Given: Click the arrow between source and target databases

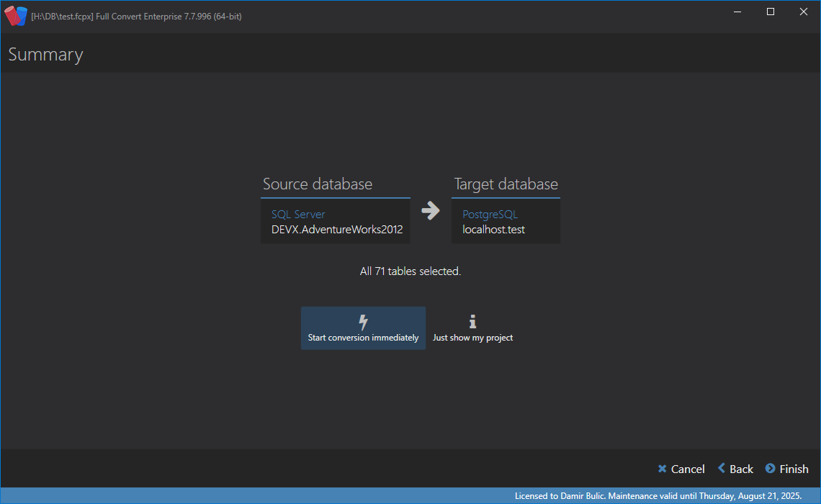Looking at the screenshot, I should (x=431, y=211).
